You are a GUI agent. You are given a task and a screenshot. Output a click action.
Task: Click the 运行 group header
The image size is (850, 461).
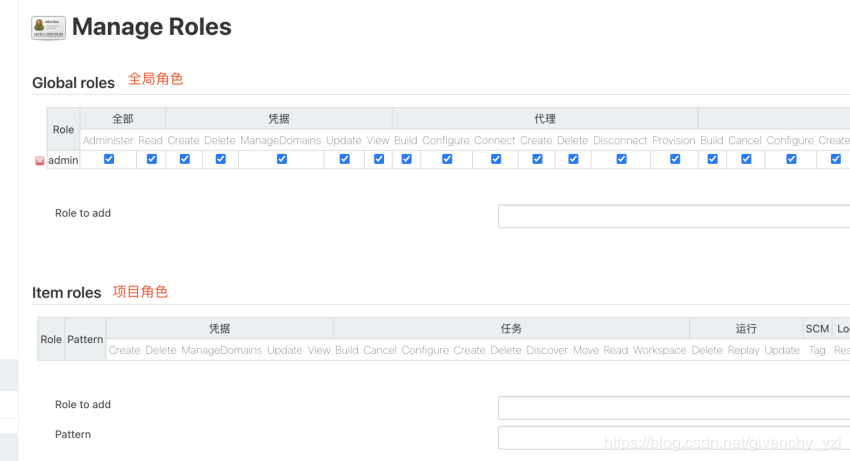[746, 329]
